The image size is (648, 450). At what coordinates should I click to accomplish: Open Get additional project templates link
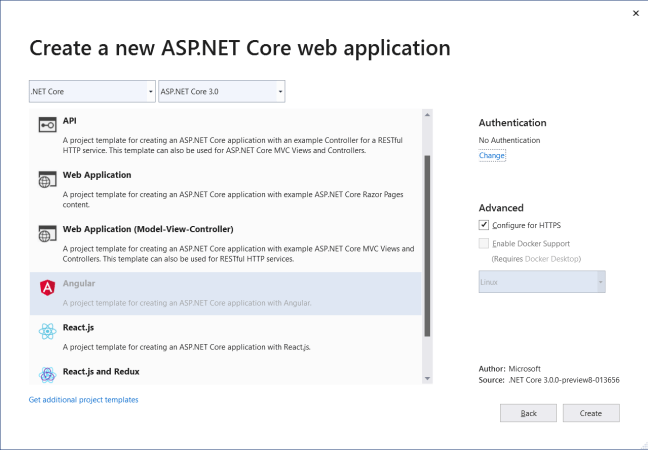point(84,399)
